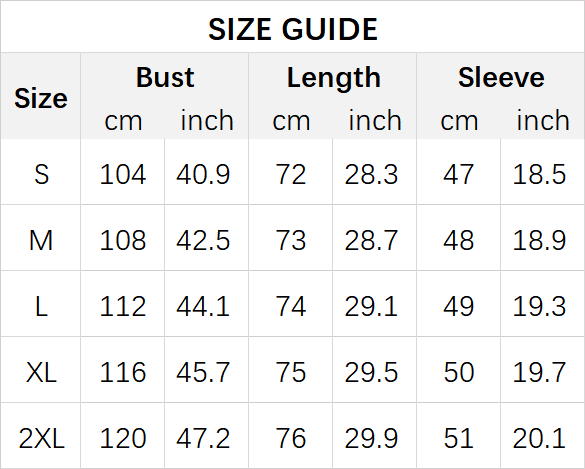Select the XL size row label
The height and width of the screenshot is (469, 585).
click(x=41, y=372)
